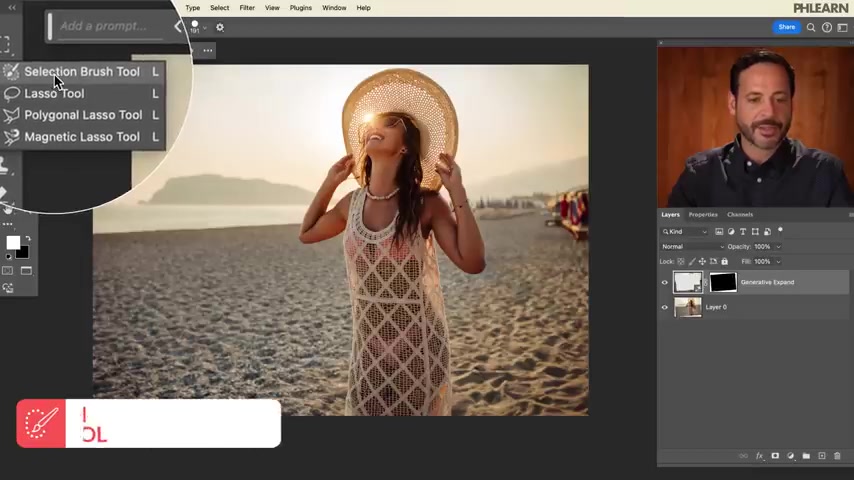Open the View menu

272,8
